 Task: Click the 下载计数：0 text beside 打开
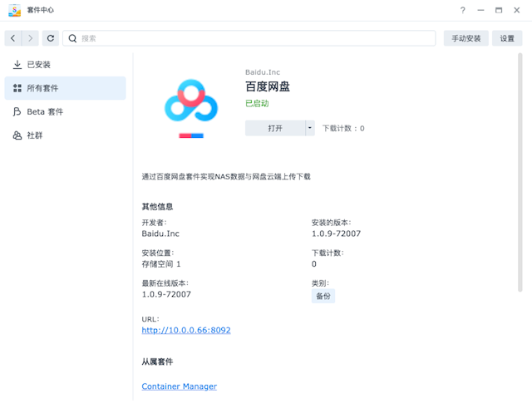(x=343, y=129)
